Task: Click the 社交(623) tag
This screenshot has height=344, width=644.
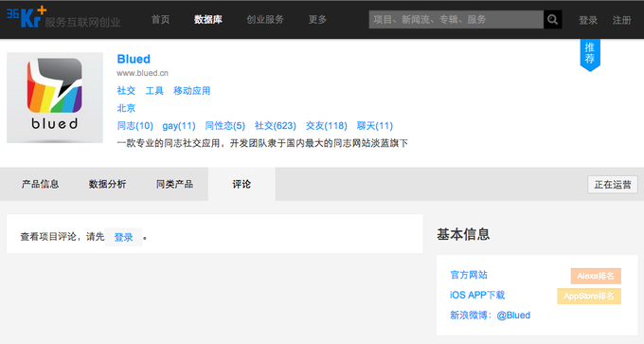Action: pyautogui.click(x=276, y=125)
